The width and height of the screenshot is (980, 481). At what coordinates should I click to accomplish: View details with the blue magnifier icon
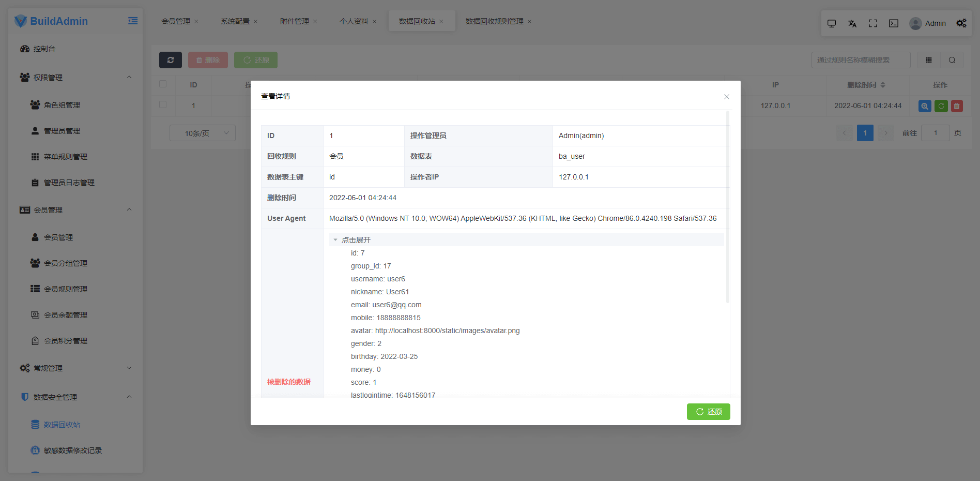925,106
